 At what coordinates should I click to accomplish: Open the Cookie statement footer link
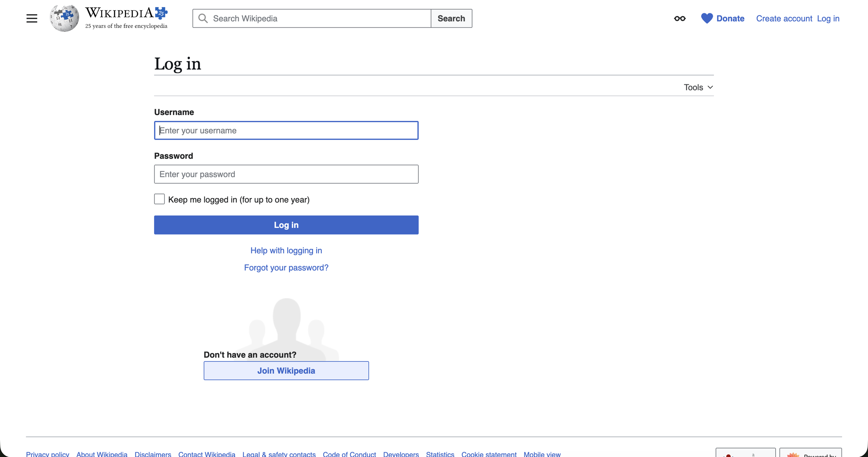489,454
